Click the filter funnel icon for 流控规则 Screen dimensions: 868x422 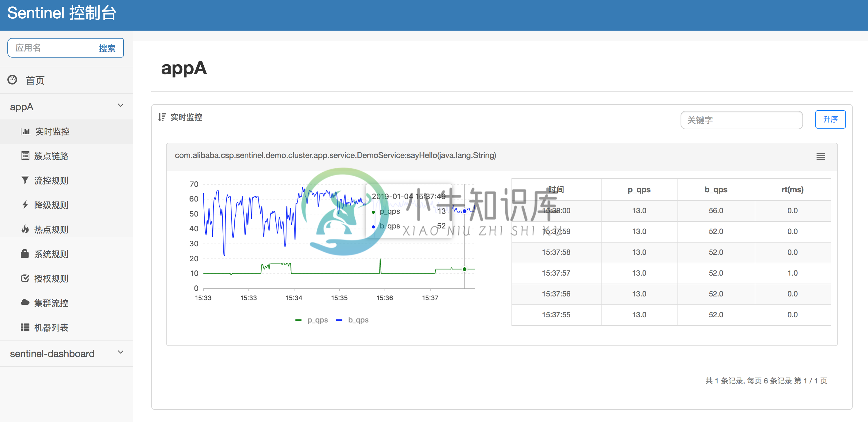click(x=25, y=180)
